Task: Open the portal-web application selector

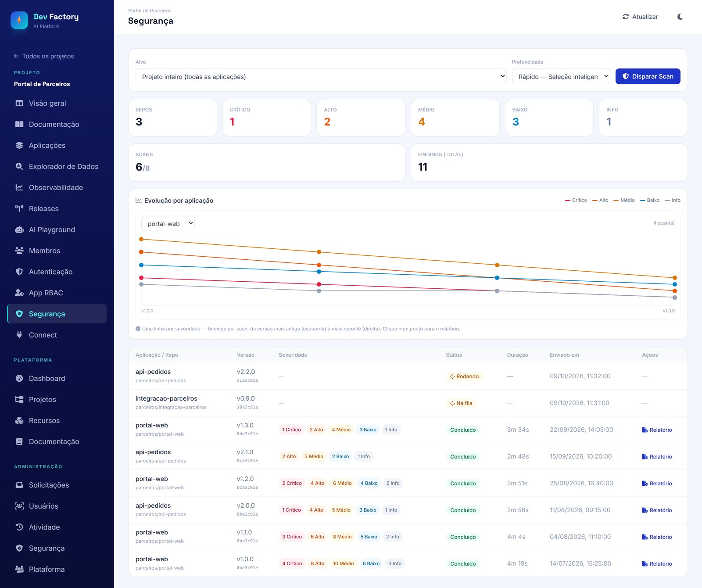Action: point(168,223)
